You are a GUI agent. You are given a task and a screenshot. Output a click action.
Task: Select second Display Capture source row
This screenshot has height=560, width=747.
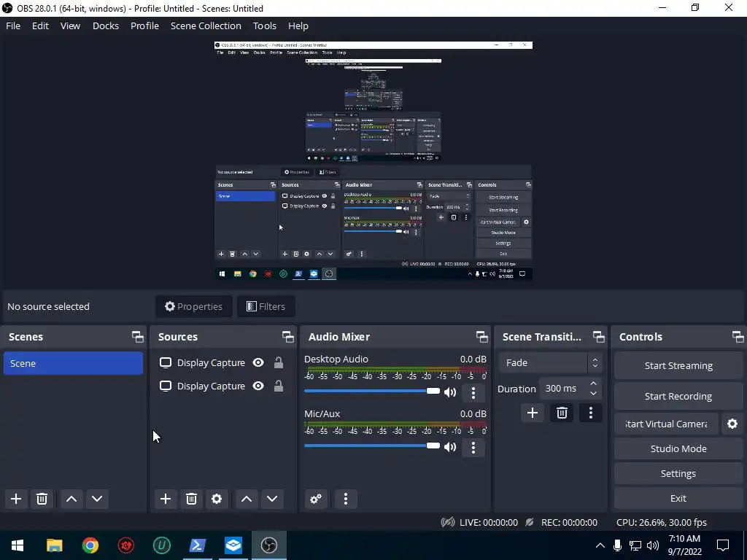tap(222, 386)
